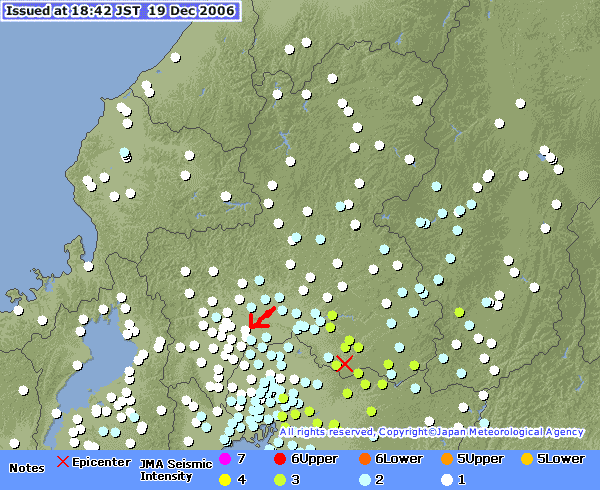The height and width of the screenshot is (490, 600).
Task: Click the '6Upper' legend label
Action: click(315, 459)
